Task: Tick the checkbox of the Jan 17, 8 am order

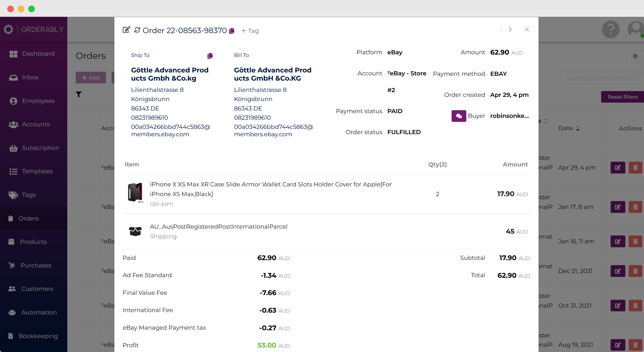Action: pyautogui.click(x=88, y=207)
